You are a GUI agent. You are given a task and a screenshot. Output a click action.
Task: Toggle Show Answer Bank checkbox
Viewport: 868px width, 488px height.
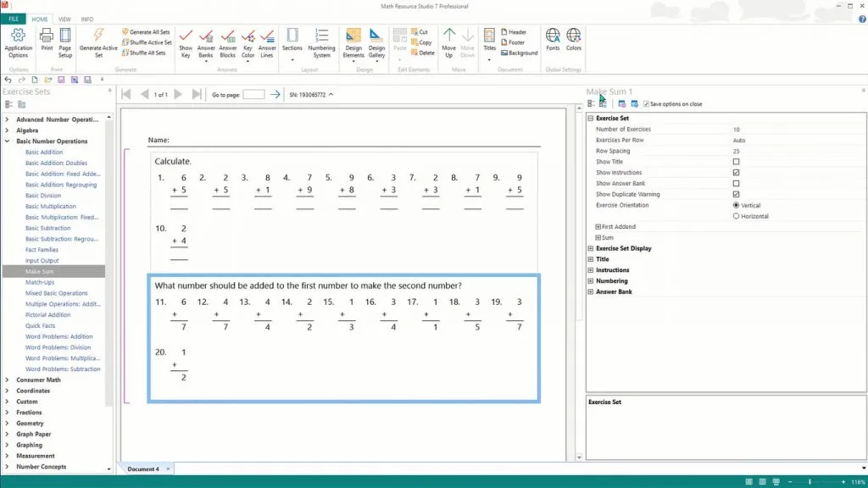(x=736, y=183)
